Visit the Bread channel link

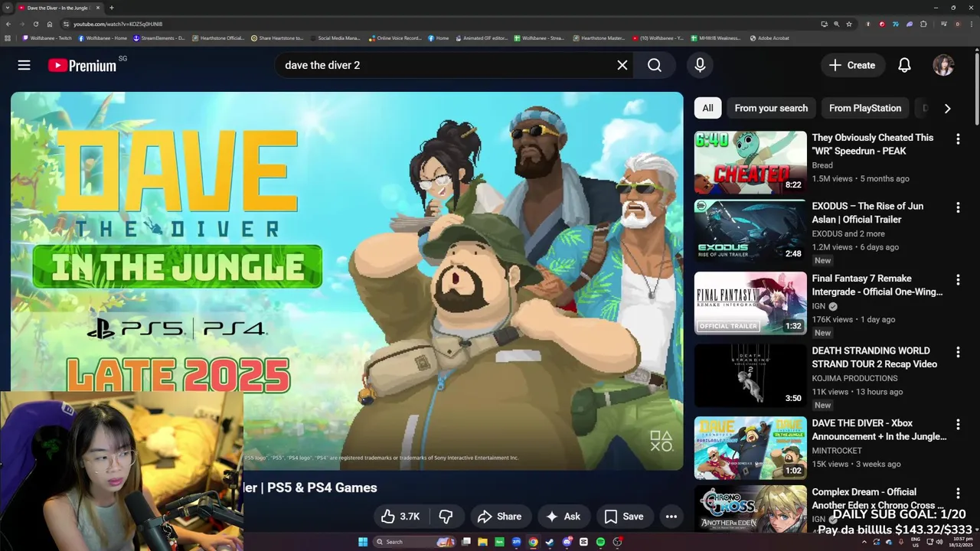[x=822, y=165]
